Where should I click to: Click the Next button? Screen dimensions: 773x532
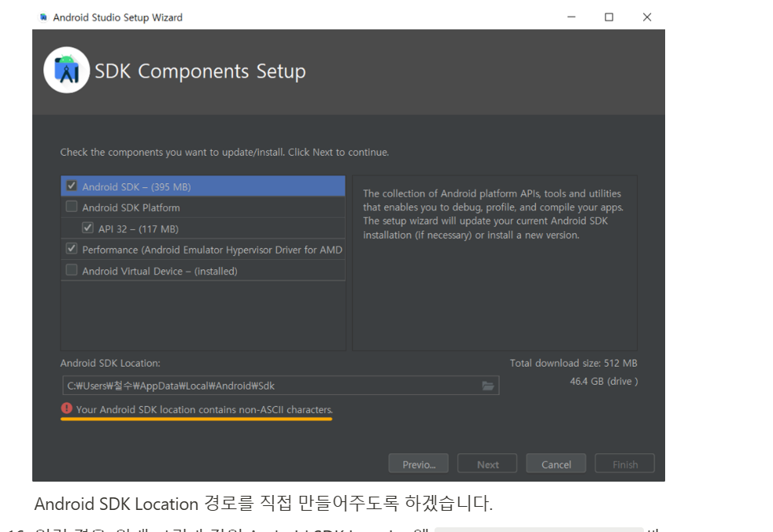pyautogui.click(x=487, y=464)
